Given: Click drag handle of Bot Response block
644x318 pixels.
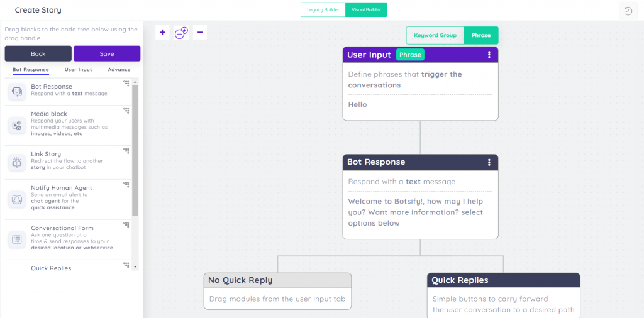Looking at the screenshot, I should point(126,83).
